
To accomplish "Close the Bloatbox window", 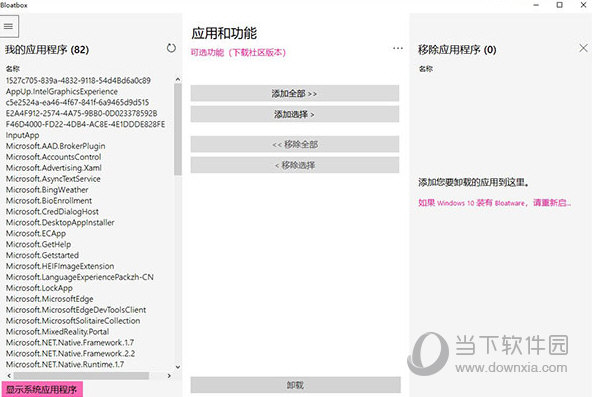I will (x=583, y=5).
